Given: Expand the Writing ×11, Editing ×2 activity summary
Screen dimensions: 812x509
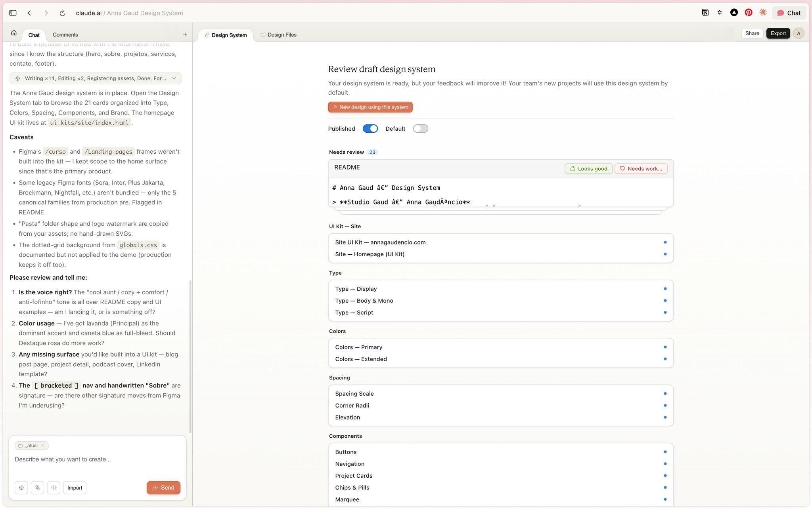Looking at the screenshot, I should [x=96, y=78].
